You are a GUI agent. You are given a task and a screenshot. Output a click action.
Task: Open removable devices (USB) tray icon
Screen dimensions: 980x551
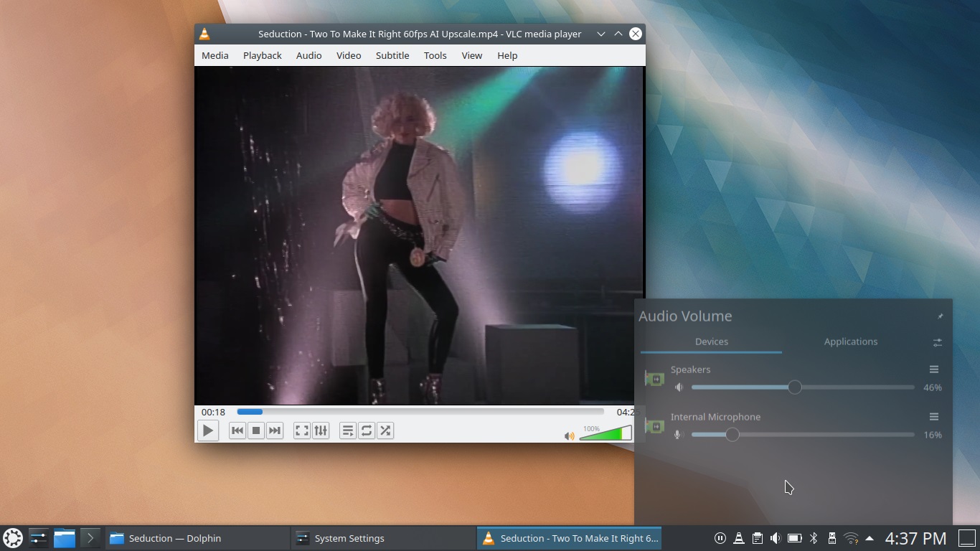click(x=832, y=538)
